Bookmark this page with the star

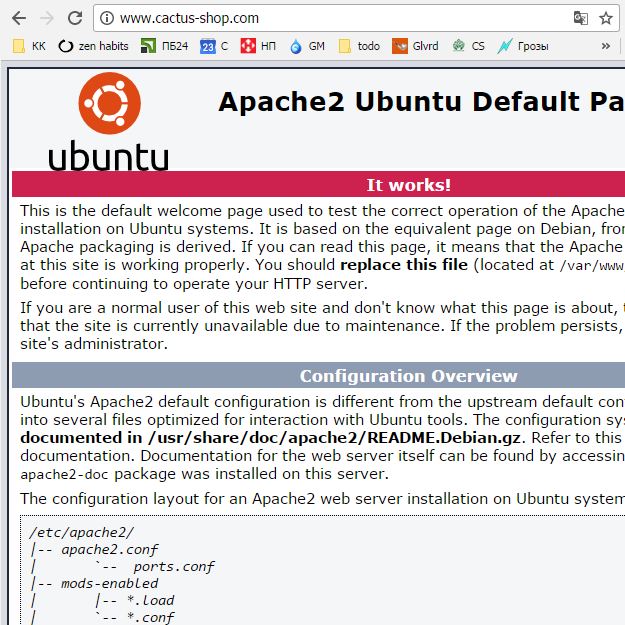point(606,18)
